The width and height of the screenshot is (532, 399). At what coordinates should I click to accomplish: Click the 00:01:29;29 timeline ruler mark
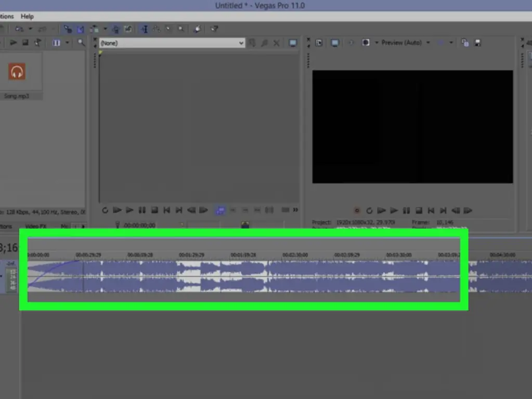pos(192,255)
